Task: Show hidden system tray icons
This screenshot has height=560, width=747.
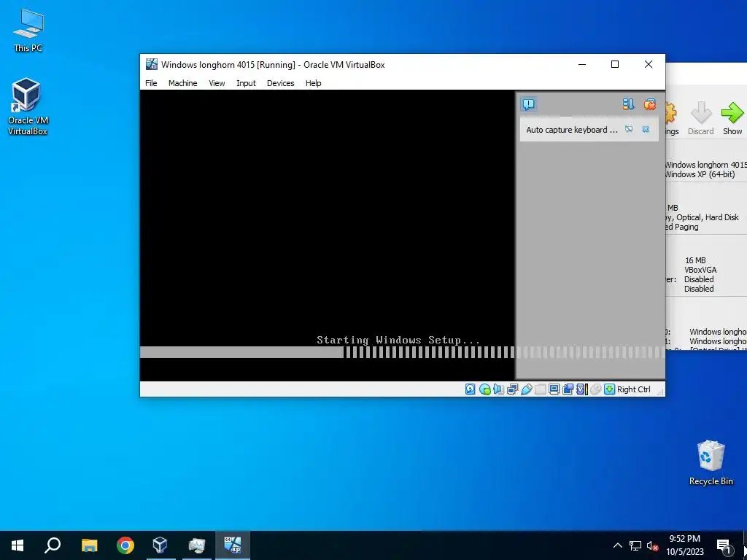Action: tap(617, 545)
